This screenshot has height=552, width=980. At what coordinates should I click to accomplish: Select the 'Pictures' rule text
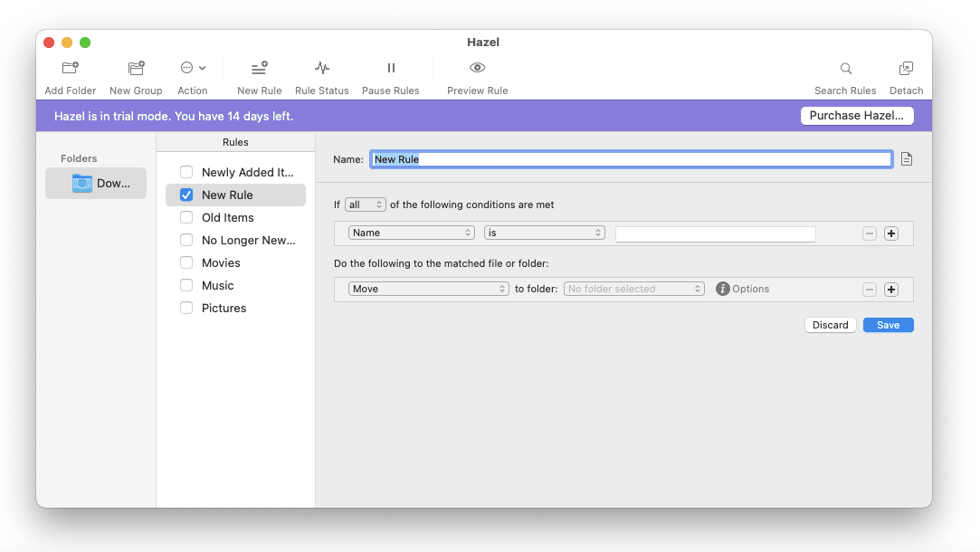[x=224, y=308]
